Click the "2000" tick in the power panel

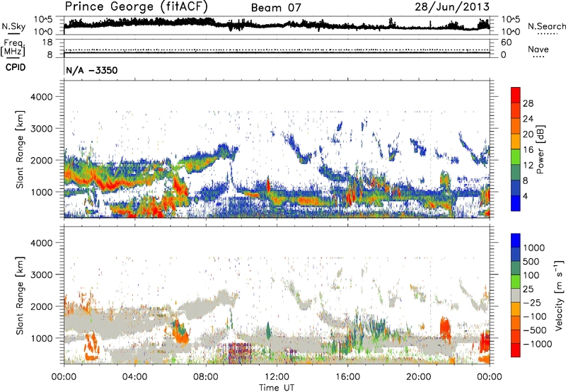click(42, 160)
